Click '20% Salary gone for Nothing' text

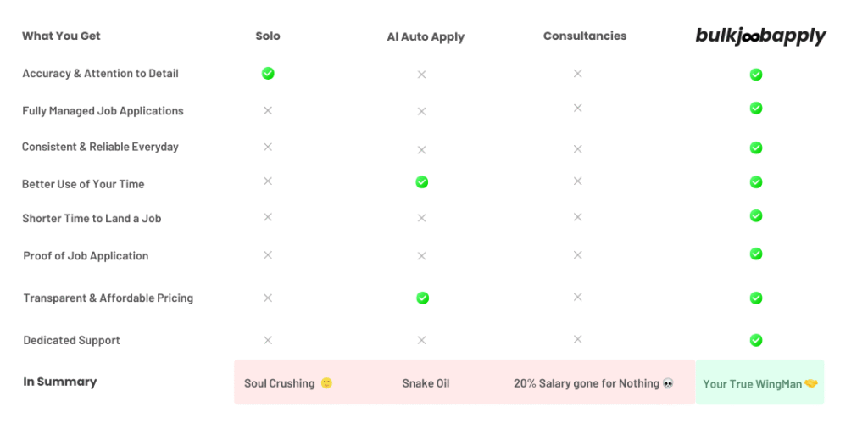[x=587, y=383]
